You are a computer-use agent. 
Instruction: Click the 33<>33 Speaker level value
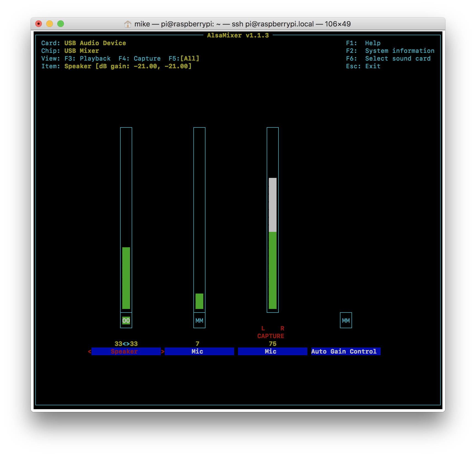click(x=126, y=344)
